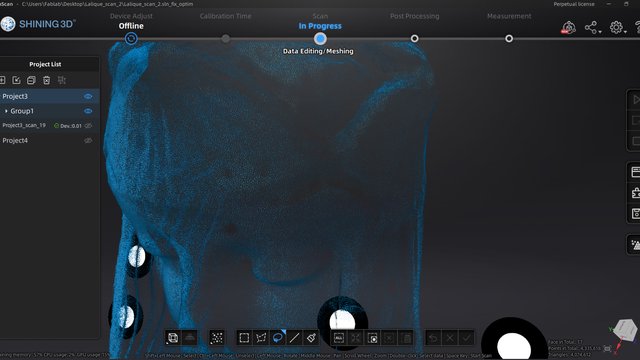This screenshot has height=360, width=640.
Task: Click the Dev.:0.01 deviation value
Action: (71, 126)
